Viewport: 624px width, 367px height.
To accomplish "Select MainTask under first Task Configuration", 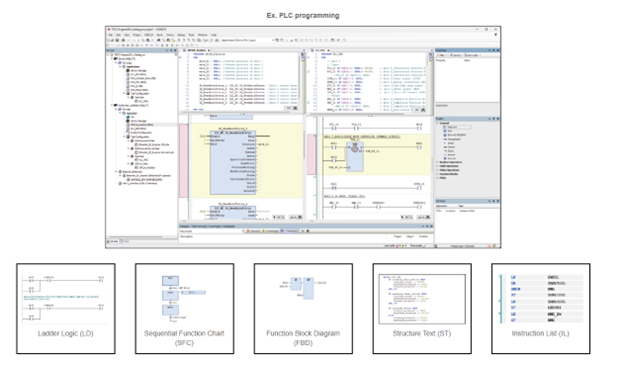I will pos(138,98).
